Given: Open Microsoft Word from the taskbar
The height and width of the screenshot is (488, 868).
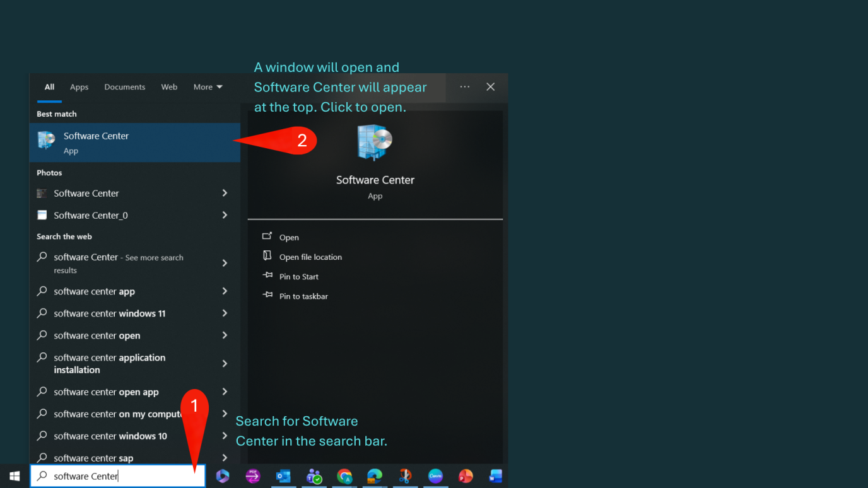Looking at the screenshot, I should pos(495,476).
